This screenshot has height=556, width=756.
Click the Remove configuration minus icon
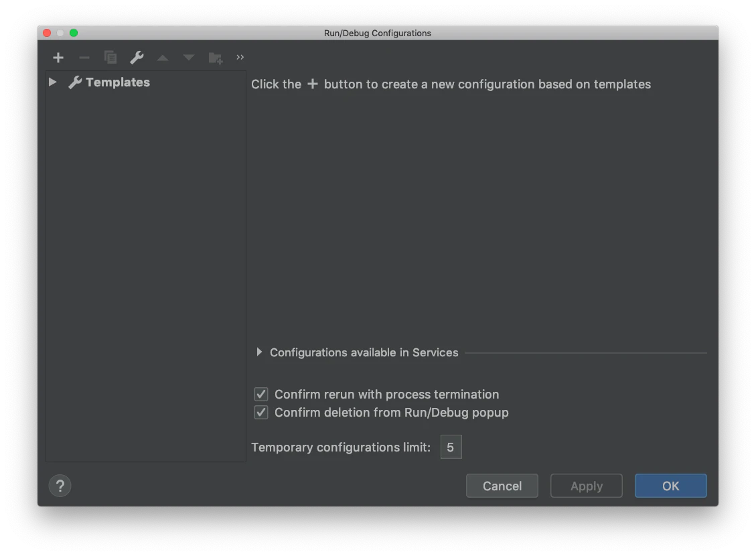(84, 58)
